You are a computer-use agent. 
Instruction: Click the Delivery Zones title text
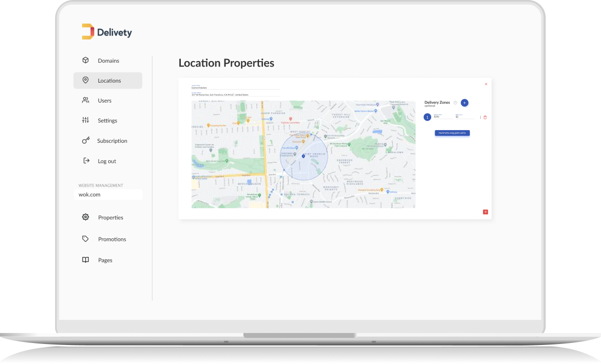point(437,102)
